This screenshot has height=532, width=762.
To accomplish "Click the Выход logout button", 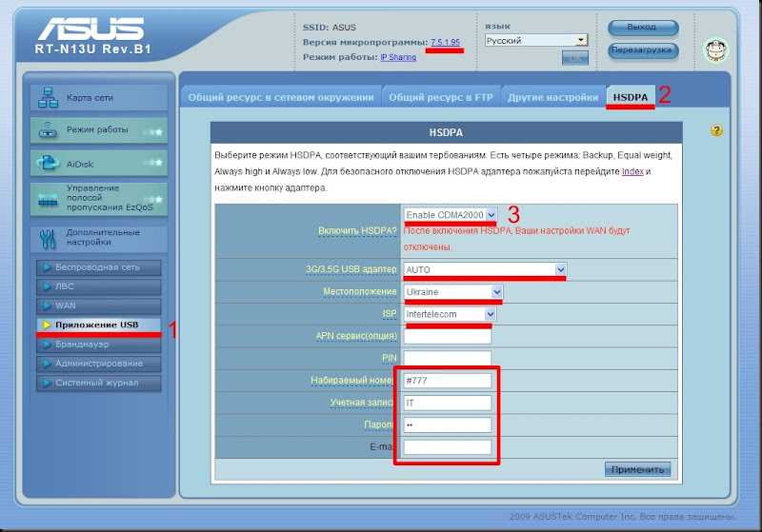I will (x=643, y=28).
